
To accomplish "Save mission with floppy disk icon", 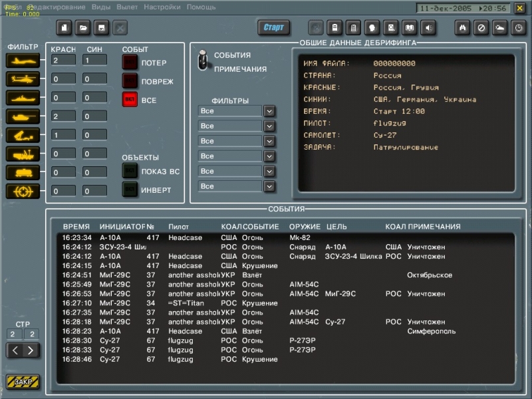I will click(x=102, y=28).
